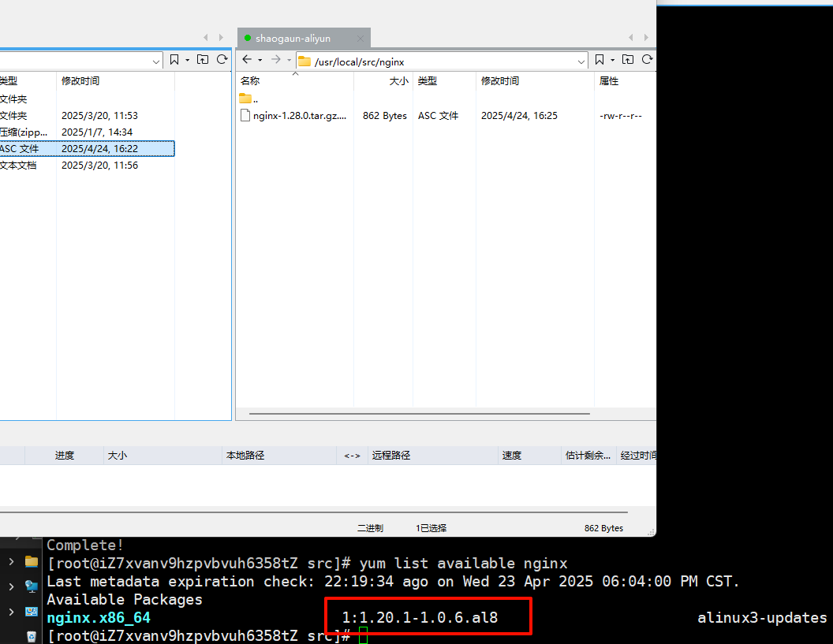Select local row dated 2025/3/20, 11:53
833x644 pixels.
pyautogui.click(x=87, y=116)
